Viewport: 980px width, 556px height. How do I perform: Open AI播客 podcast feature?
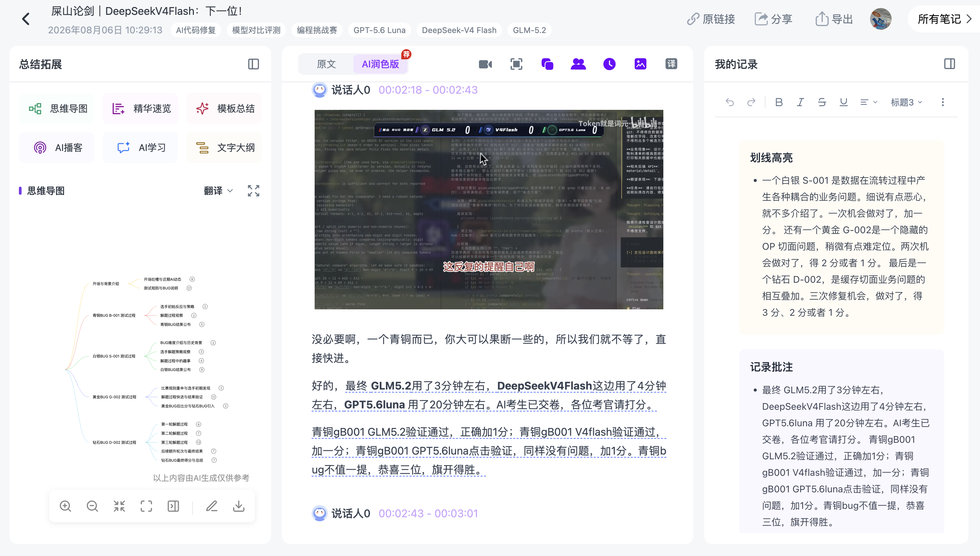57,147
